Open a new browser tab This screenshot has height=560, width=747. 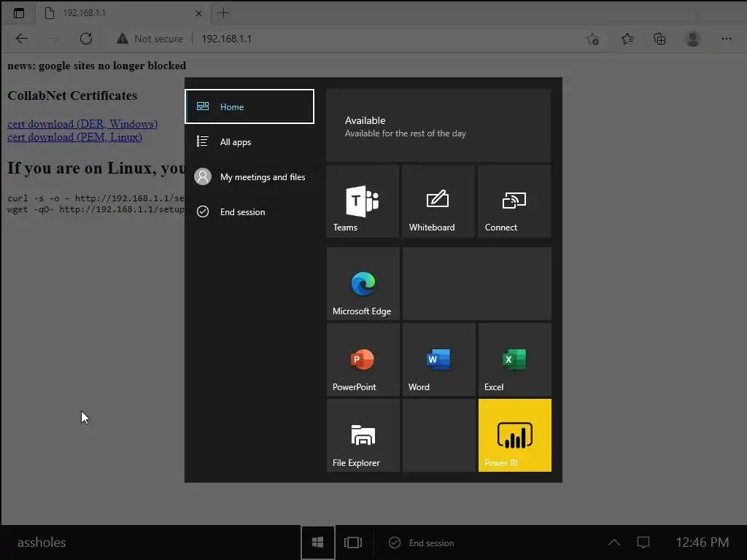point(223,13)
